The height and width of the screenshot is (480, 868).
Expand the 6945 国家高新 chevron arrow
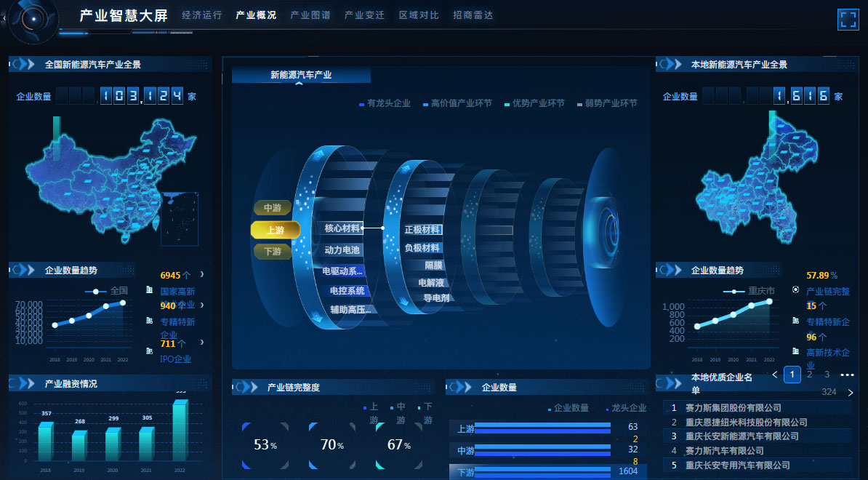(201, 275)
